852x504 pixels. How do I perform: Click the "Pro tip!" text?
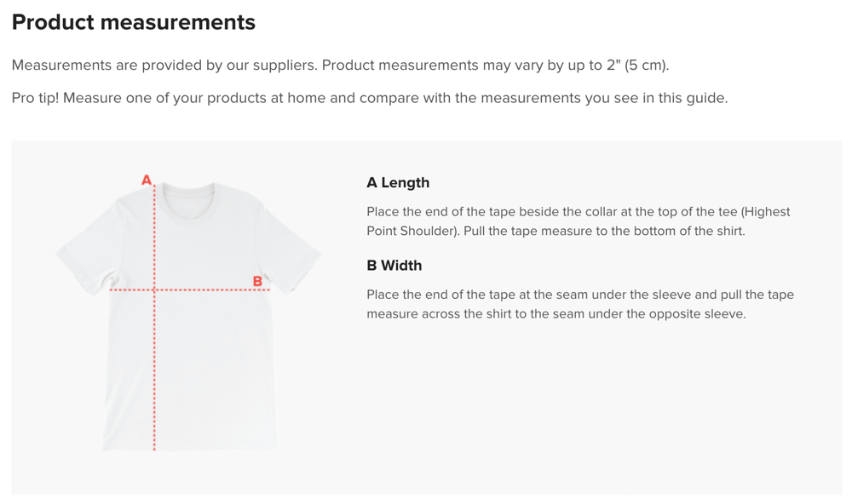35,98
